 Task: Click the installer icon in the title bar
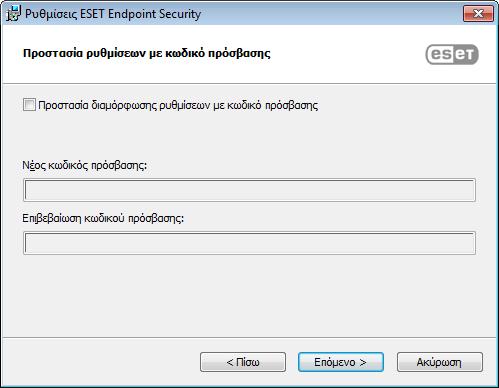(14, 13)
